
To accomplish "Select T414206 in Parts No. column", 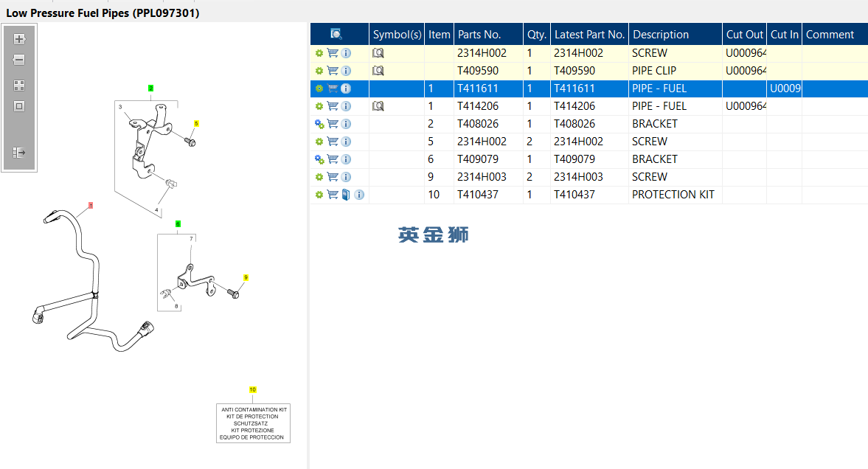I will [x=488, y=106].
